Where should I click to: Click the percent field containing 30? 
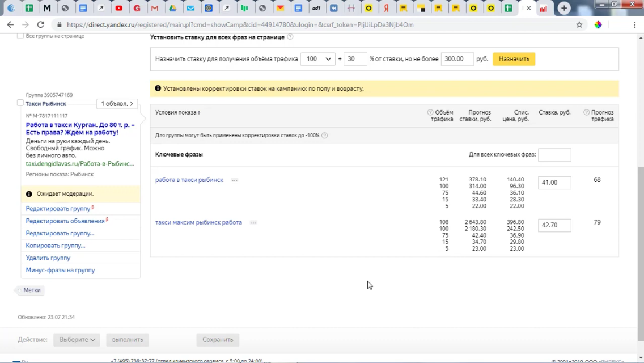click(355, 59)
